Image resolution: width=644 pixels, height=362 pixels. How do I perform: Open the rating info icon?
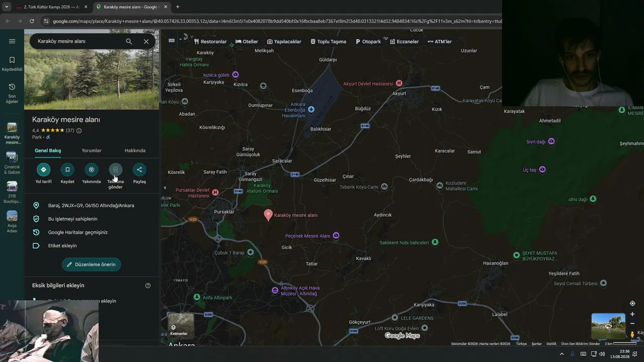coord(79,131)
